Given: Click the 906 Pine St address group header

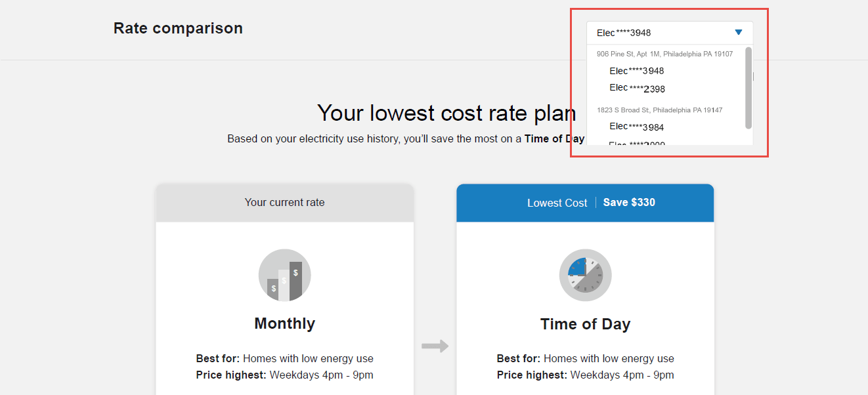Looking at the screenshot, I should click(665, 54).
